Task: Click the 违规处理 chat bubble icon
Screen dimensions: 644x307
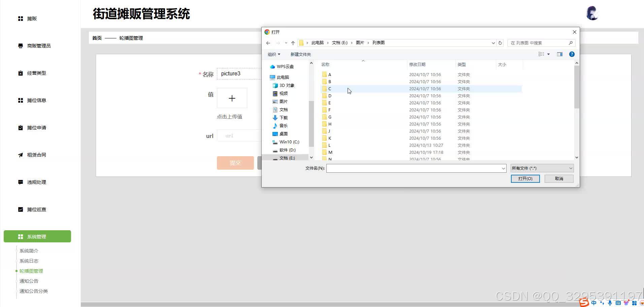Action: (x=20, y=182)
